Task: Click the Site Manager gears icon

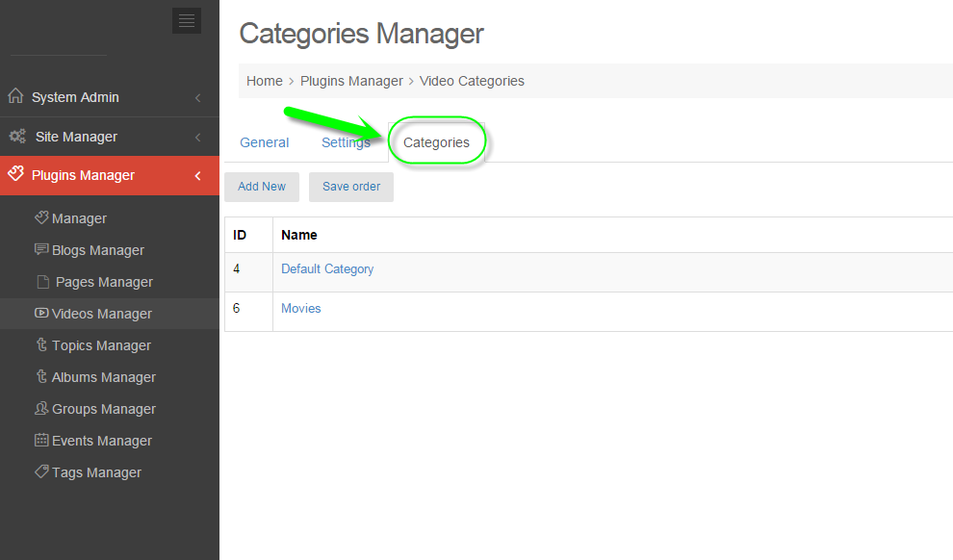Action: [17, 137]
